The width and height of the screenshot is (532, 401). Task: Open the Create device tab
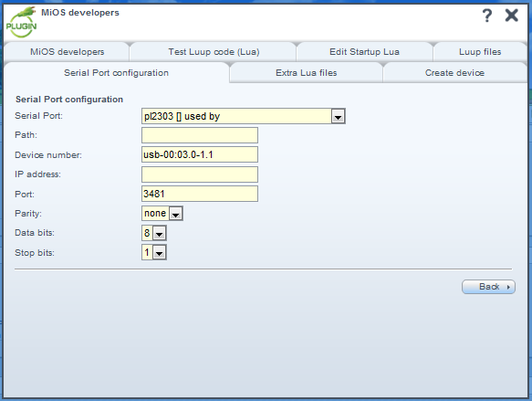pos(454,73)
